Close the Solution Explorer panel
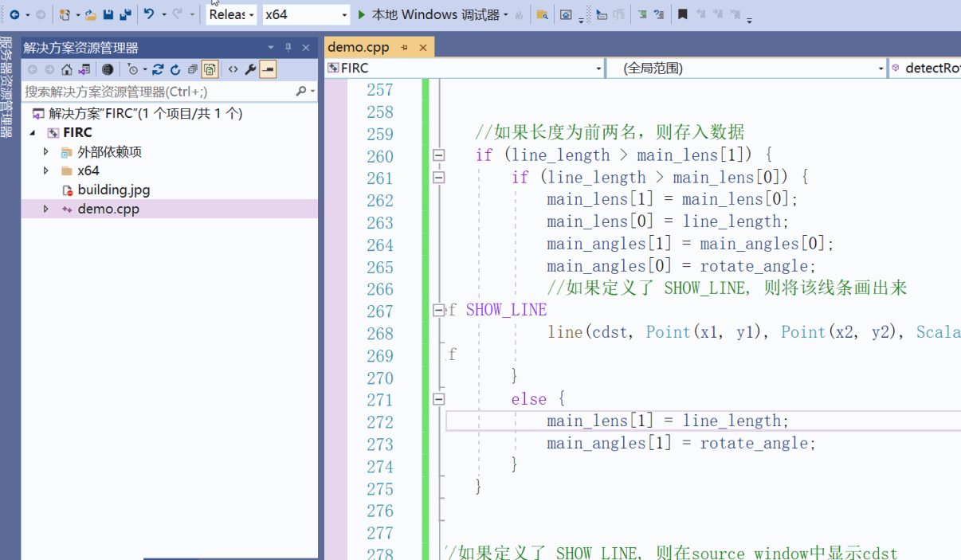This screenshot has width=961, height=560. click(306, 48)
